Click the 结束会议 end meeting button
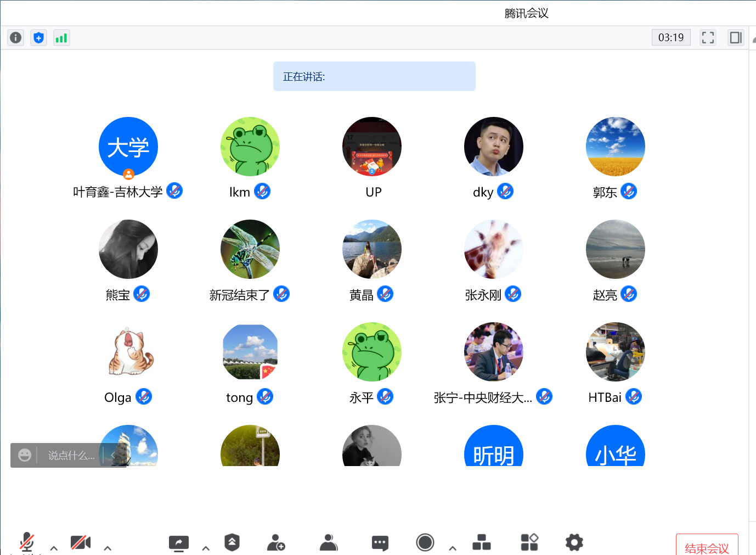Image resolution: width=756 pixels, height=555 pixels. coord(707,547)
